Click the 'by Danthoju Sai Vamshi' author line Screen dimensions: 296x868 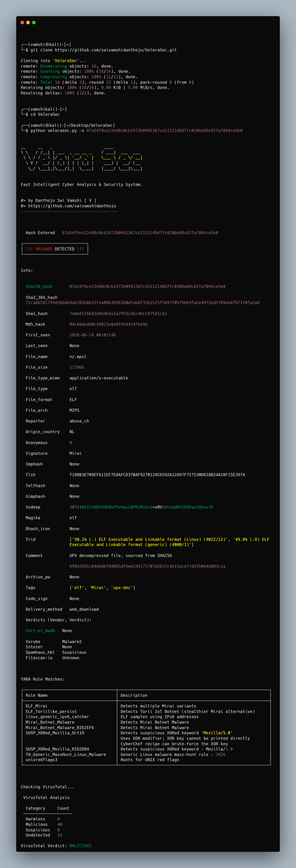pyautogui.click(x=58, y=201)
